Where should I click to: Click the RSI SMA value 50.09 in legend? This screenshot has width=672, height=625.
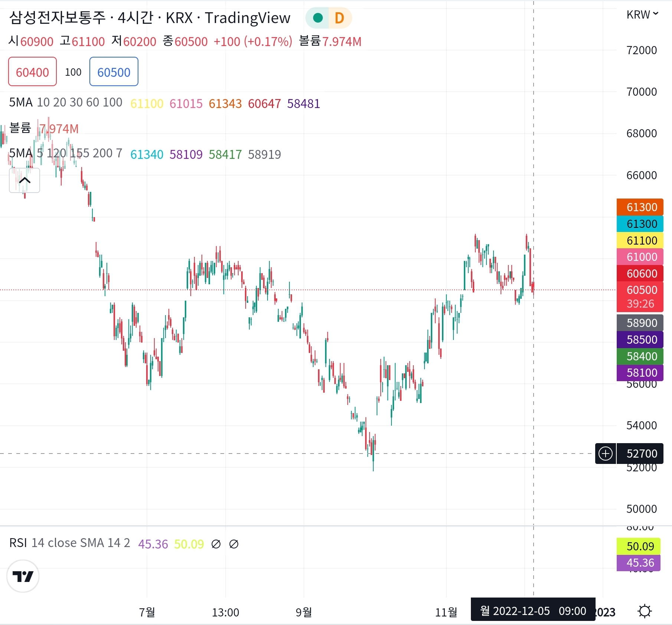189,544
